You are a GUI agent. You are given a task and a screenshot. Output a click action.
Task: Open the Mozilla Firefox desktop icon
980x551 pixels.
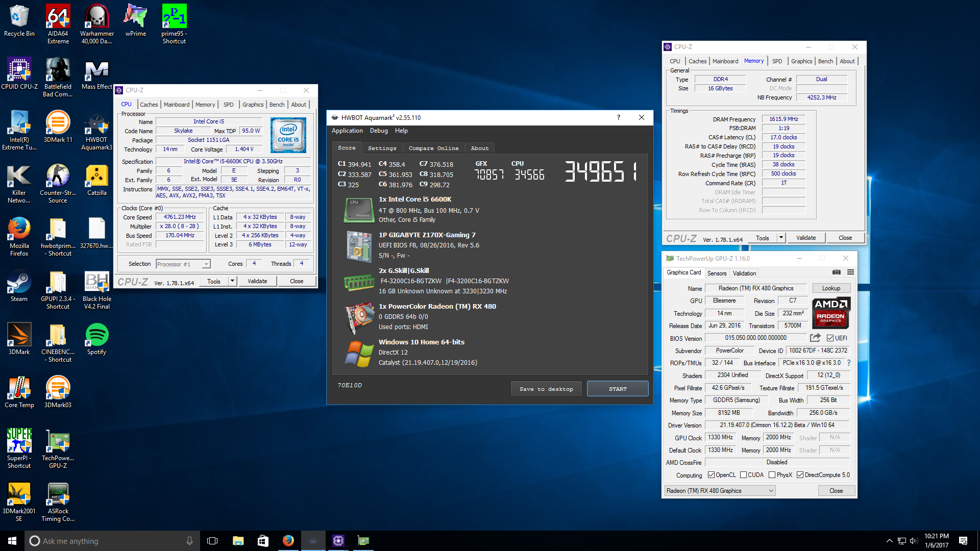point(19,236)
